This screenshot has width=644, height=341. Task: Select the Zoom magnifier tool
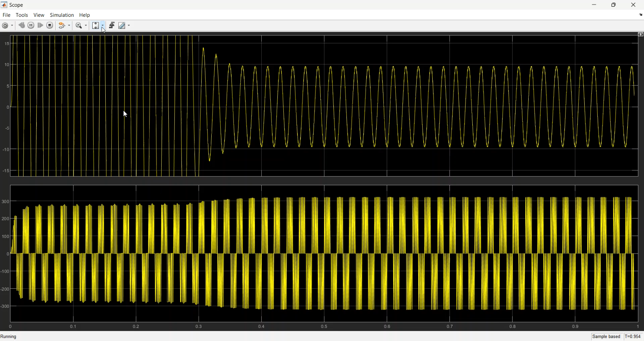click(x=78, y=26)
